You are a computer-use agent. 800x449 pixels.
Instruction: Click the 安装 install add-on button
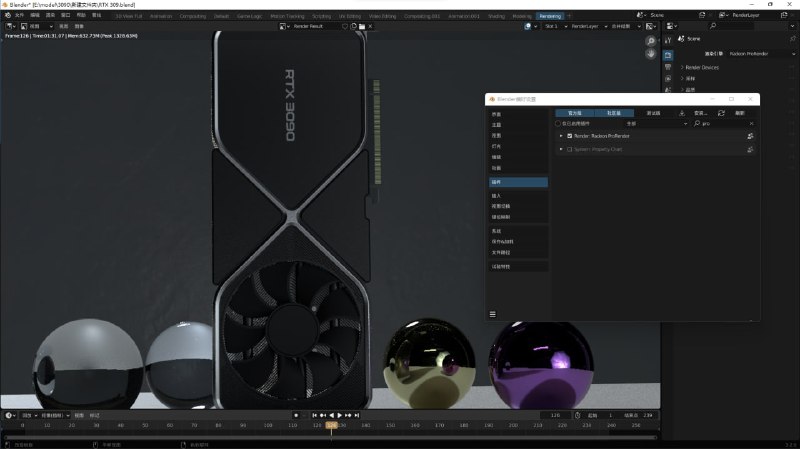point(701,113)
